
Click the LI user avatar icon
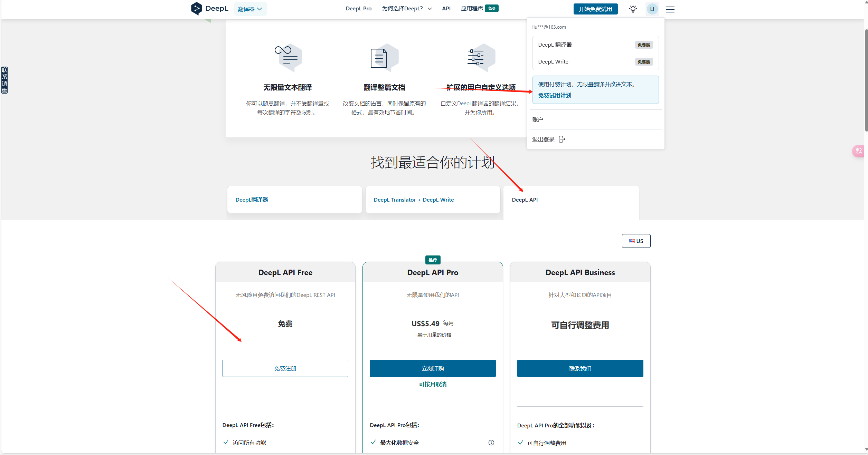pos(652,9)
